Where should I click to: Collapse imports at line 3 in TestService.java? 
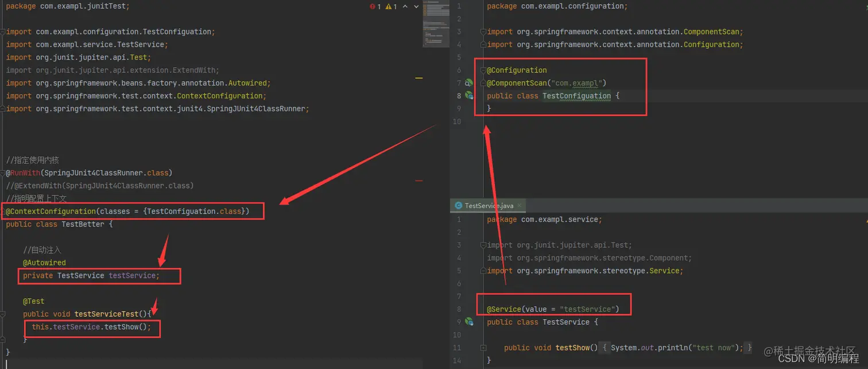483,245
